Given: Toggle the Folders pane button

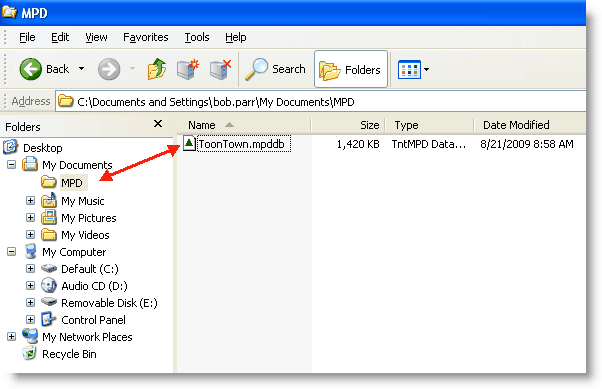Looking at the screenshot, I should 351,70.
